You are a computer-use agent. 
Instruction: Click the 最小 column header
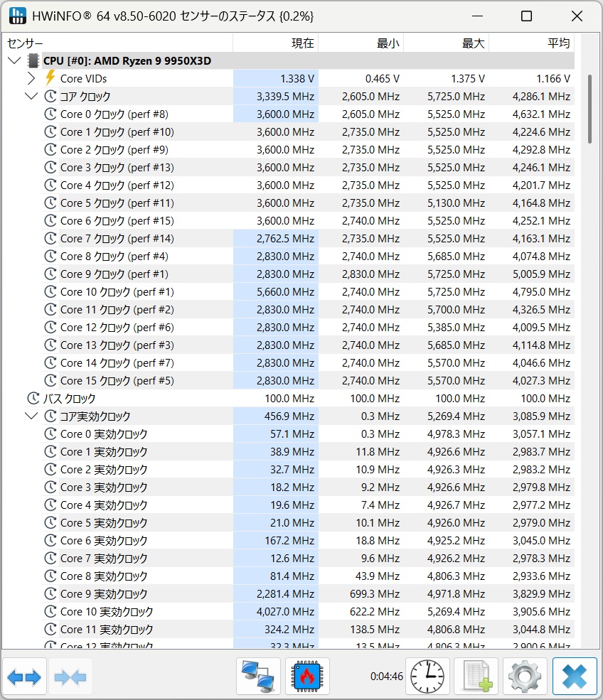[x=361, y=43]
